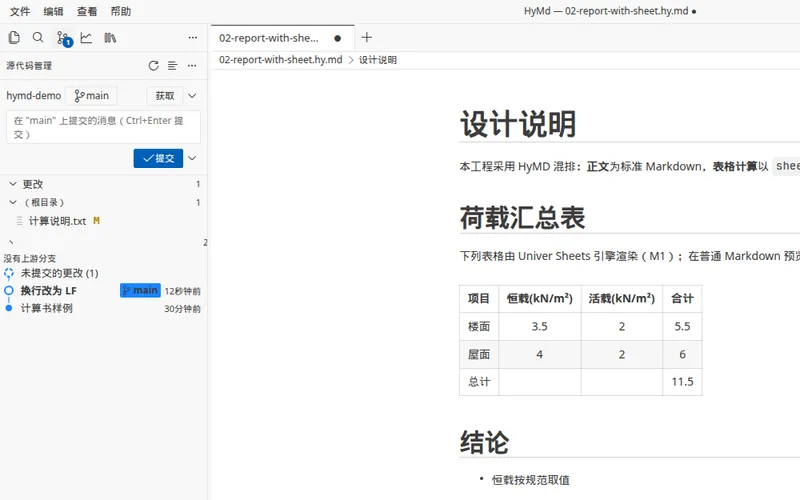Open the chart panel icon

coord(86,37)
